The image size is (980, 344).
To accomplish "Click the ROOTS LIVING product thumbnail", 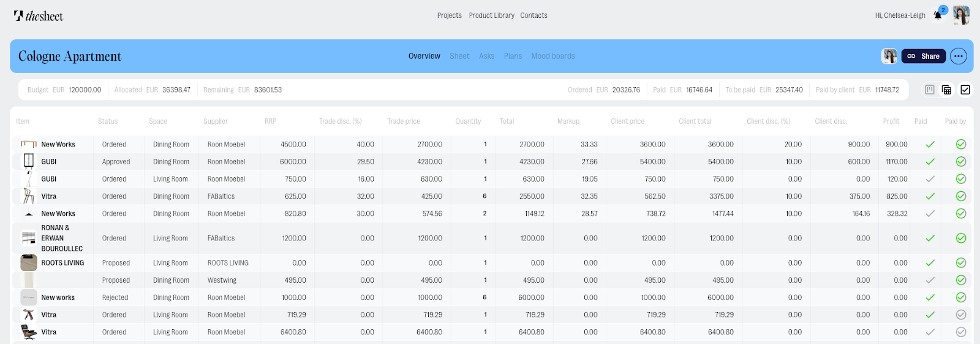I will (29, 263).
